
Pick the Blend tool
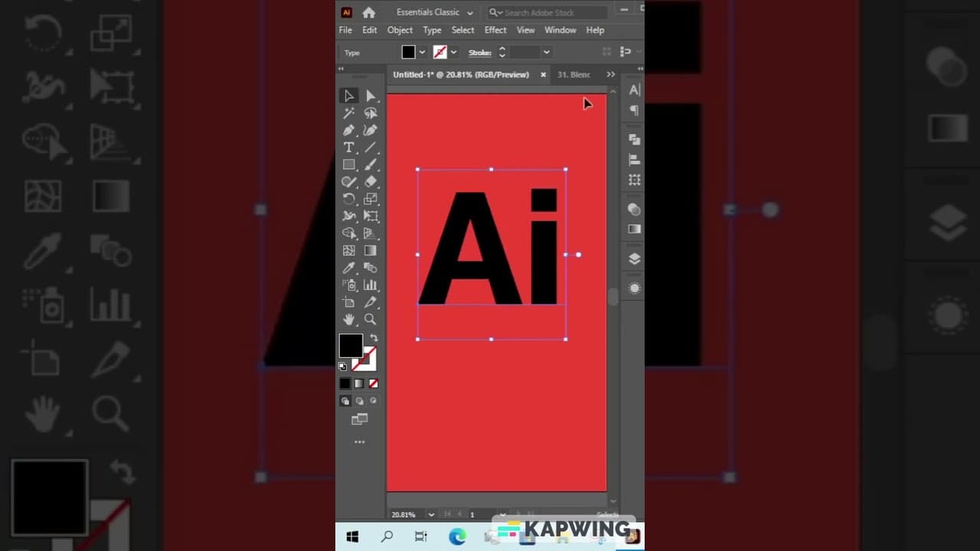371,268
